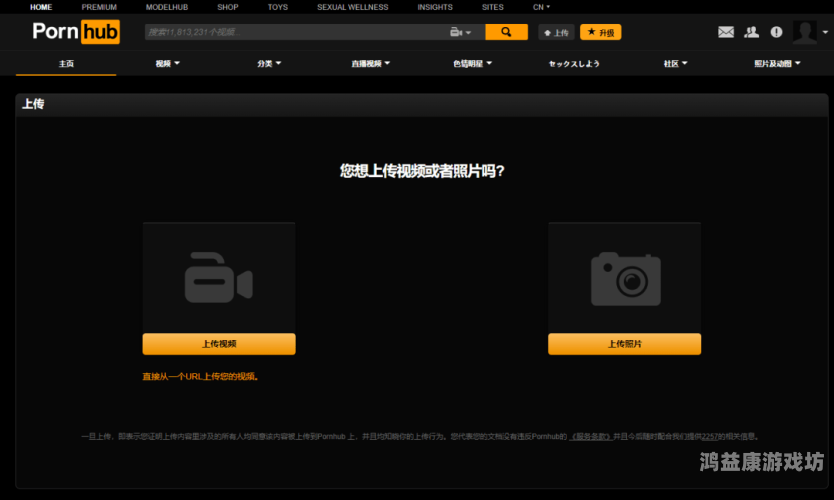
Task: Open the search type camera dropdown
Action: pyautogui.click(x=460, y=32)
